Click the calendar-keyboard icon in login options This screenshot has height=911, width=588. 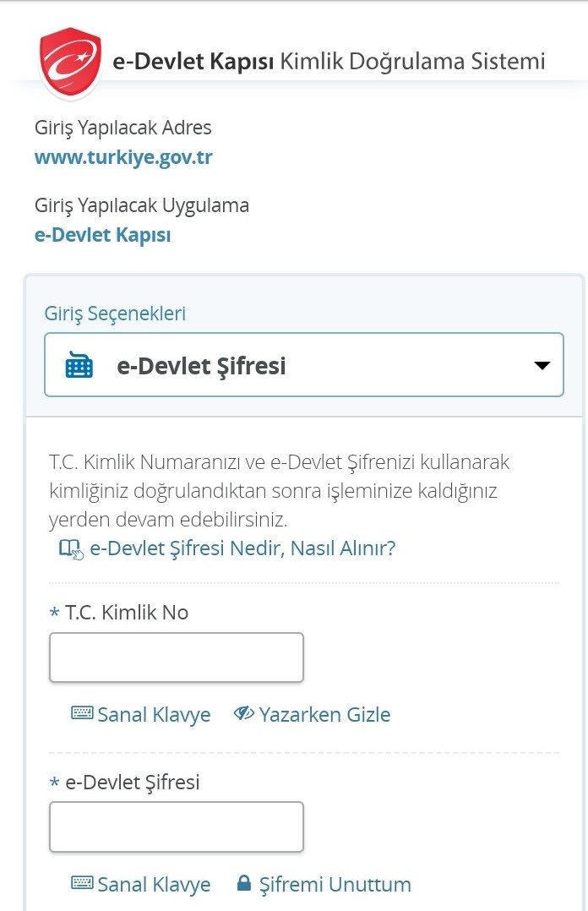pos(79,365)
